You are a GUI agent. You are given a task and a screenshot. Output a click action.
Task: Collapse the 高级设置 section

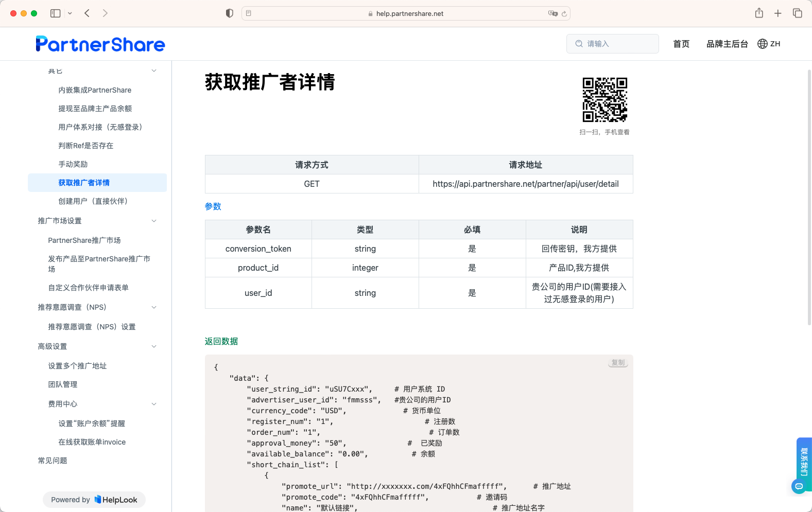click(154, 346)
